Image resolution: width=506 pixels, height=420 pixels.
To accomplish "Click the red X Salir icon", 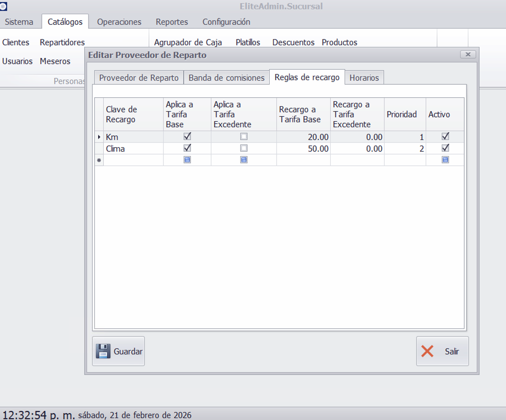I will click(x=427, y=351).
